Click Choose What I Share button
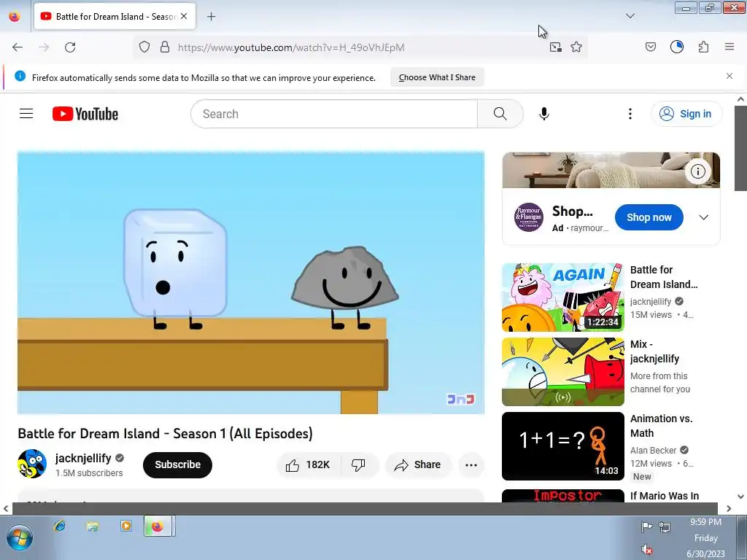Screen dimensions: 747x560 point(437,77)
